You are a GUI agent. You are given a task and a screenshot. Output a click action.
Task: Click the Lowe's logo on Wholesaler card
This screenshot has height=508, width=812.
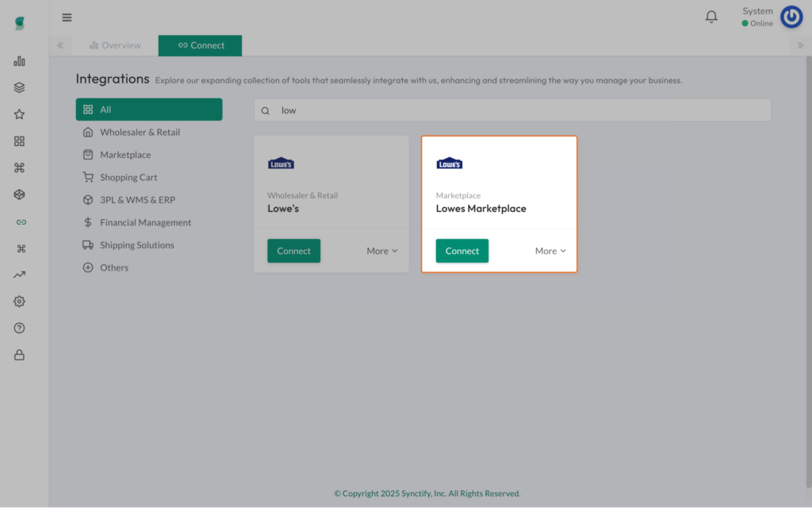(x=282, y=164)
